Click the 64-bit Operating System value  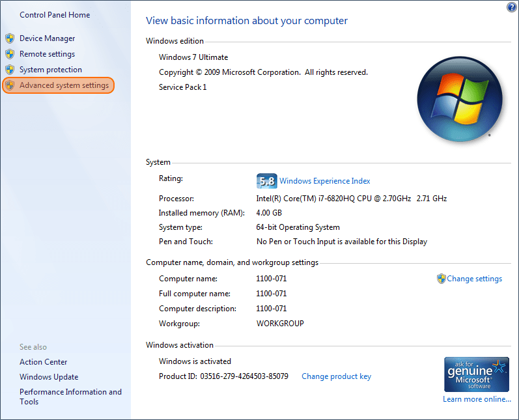tap(298, 227)
